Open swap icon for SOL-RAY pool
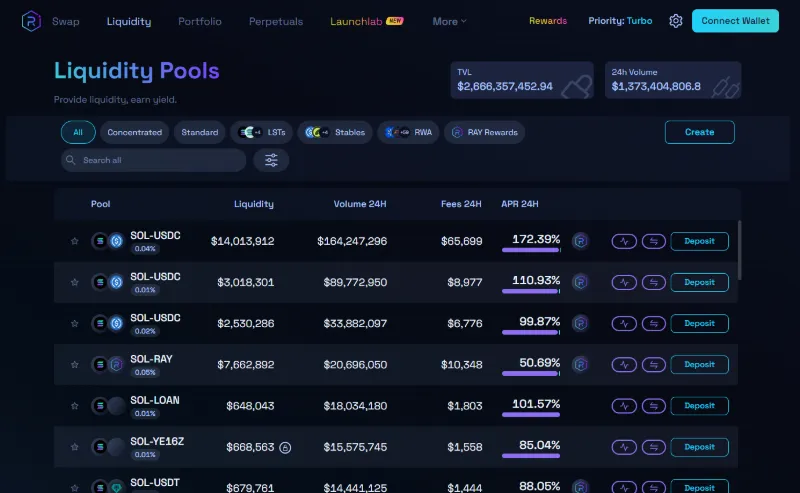The image size is (800, 493). pos(654,364)
